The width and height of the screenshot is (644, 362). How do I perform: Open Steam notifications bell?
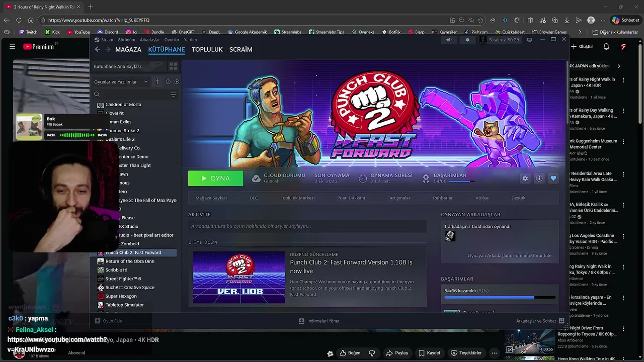pyautogui.click(x=467, y=40)
